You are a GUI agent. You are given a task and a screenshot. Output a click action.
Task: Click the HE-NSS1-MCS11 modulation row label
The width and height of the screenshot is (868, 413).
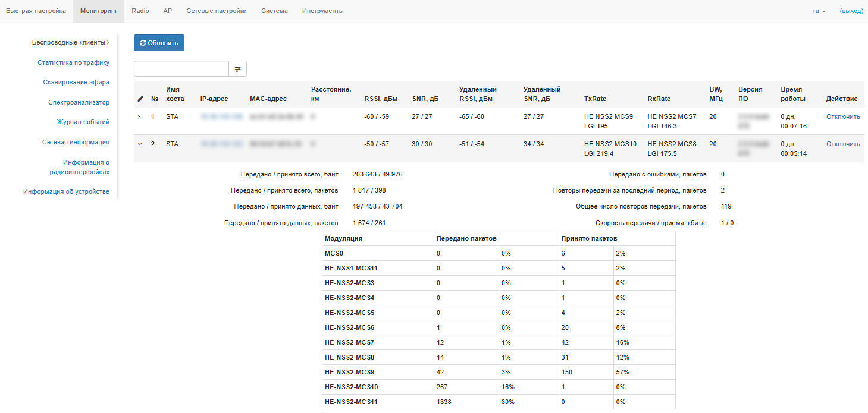point(351,268)
